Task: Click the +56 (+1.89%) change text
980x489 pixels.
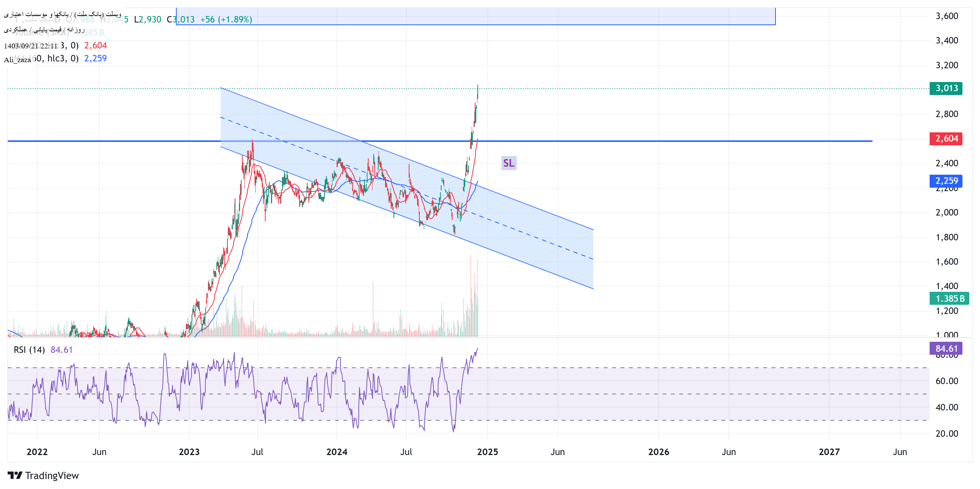Action: [x=226, y=19]
